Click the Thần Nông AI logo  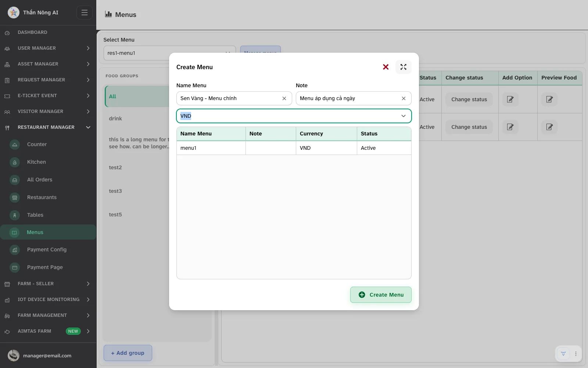pos(14,13)
